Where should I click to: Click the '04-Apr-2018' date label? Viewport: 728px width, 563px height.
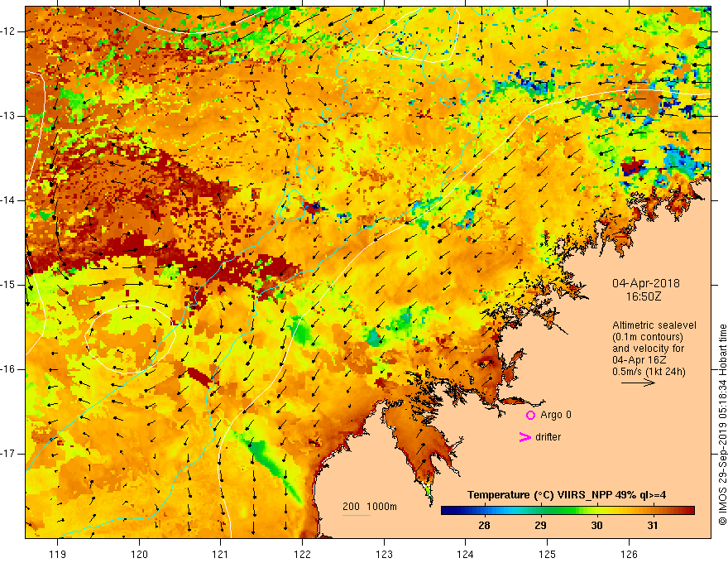646,283
